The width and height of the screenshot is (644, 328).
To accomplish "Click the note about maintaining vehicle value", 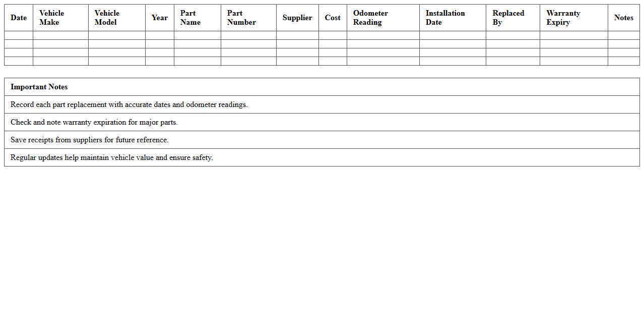I will coord(112,157).
